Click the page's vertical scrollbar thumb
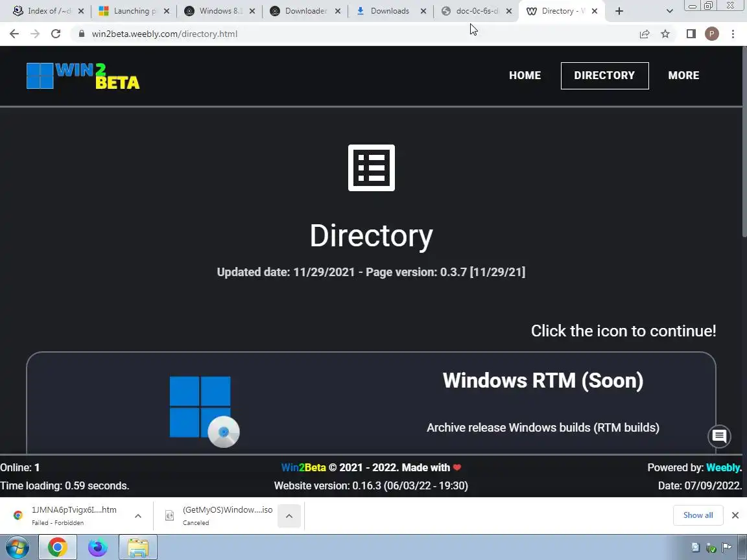The image size is (747, 560). 744,141
